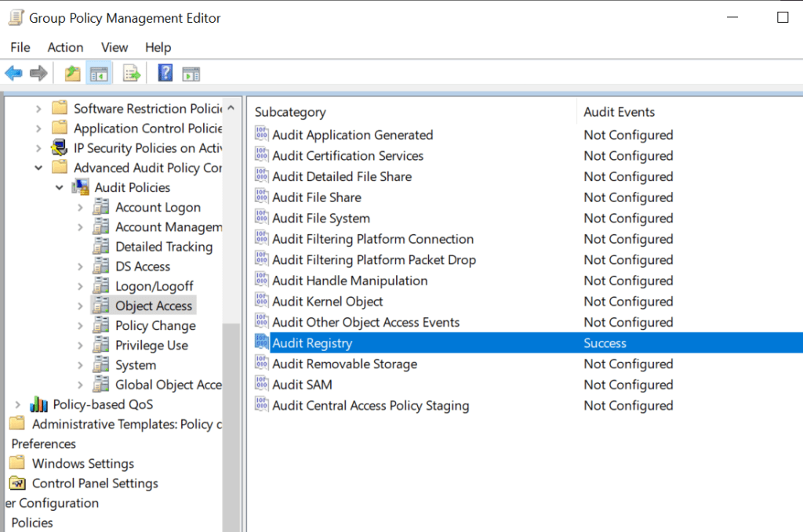The width and height of the screenshot is (803, 532).
Task: Open Help via blue question icon
Action: point(165,74)
